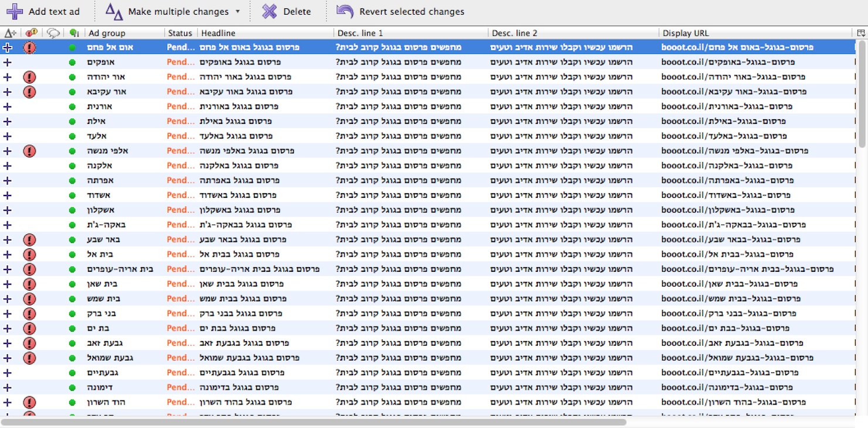Click the Make multiple changes triangle icon
Image resolution: width=868 pixels, height=428 pixels.
click(x=114, y=11)
